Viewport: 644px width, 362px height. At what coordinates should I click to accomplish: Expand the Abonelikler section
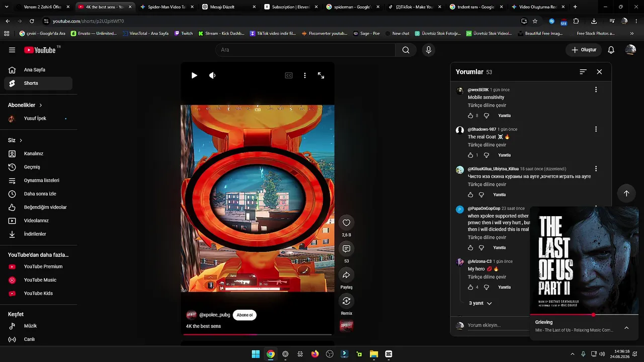pyautogui.click(x=25, y=105)
